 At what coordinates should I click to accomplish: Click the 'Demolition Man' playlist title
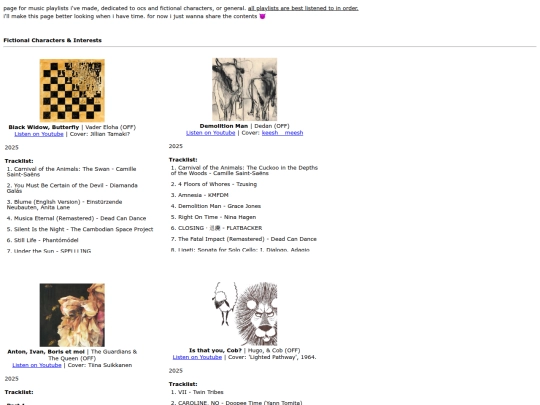pyautogui.click(x=224, y=126)
